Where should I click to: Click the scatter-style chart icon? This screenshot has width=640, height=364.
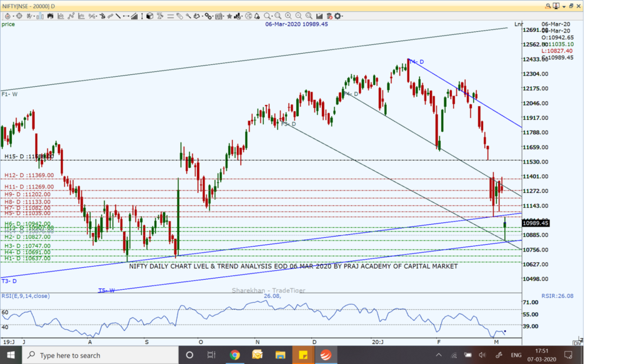point(81,16)
